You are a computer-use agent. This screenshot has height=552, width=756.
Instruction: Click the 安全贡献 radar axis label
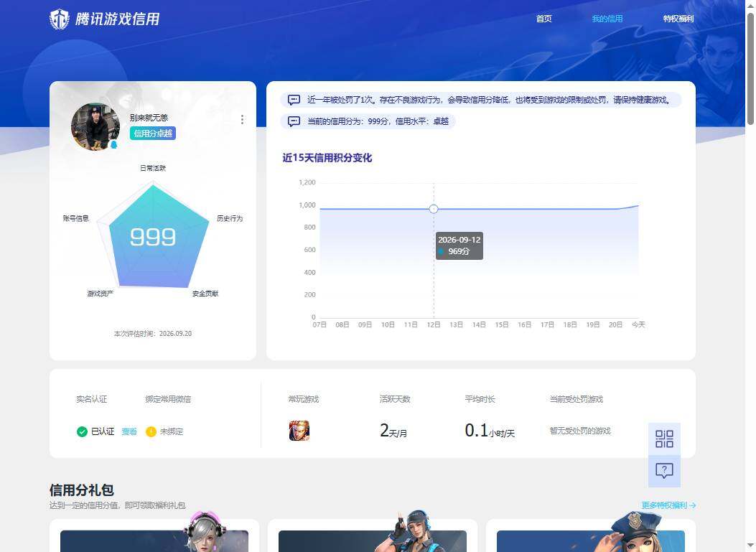(x=205, y=294)
